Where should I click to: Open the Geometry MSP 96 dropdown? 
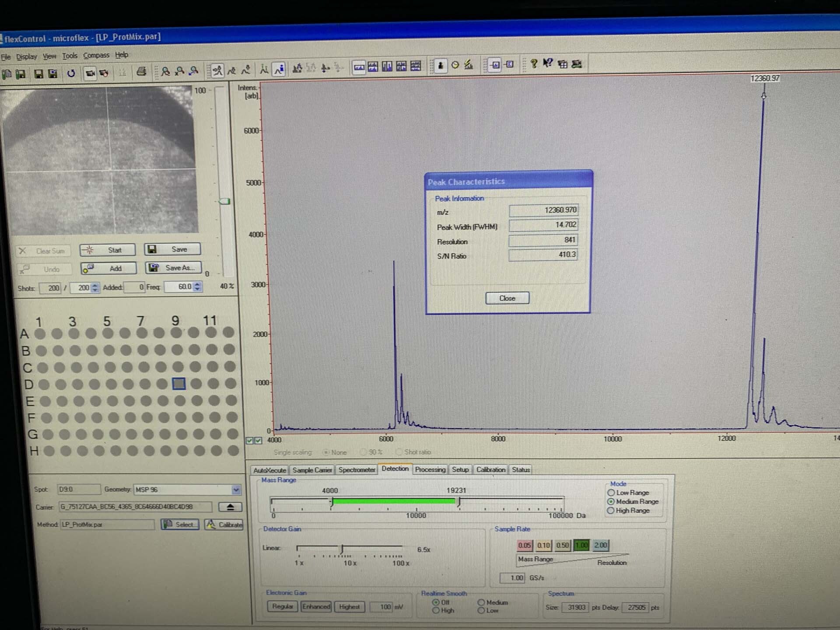point(236,490)
